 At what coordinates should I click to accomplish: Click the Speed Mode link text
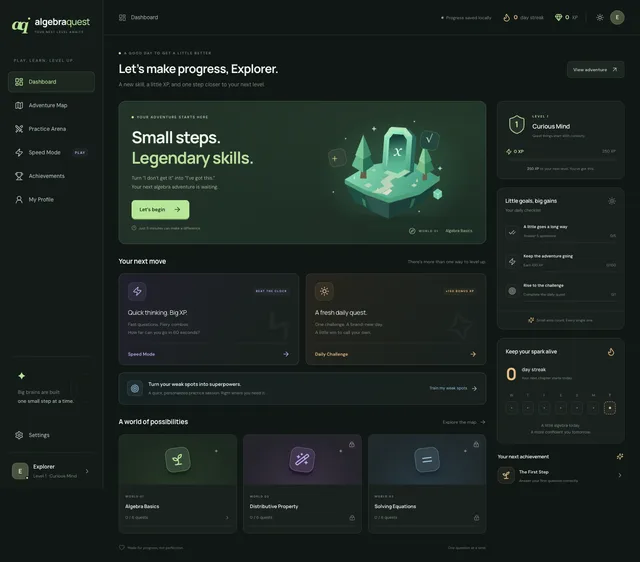[141, 354]
